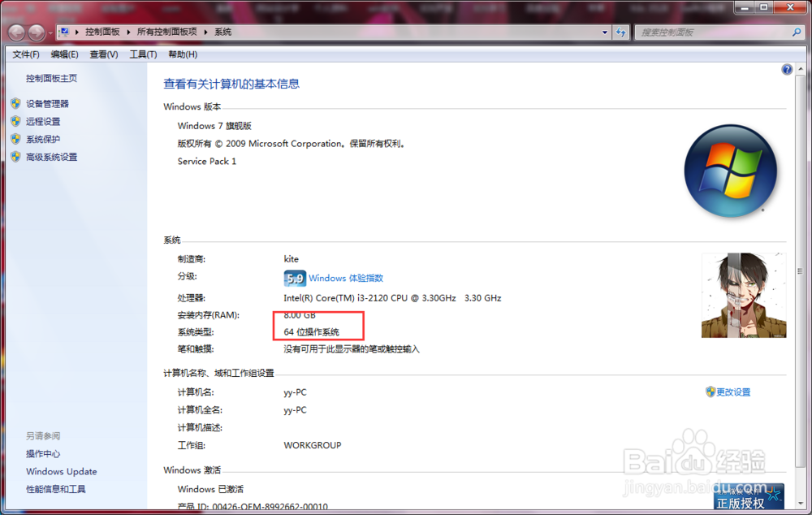
Task: Open the 工具(T) menu
Action: click(x=143, y=54)
